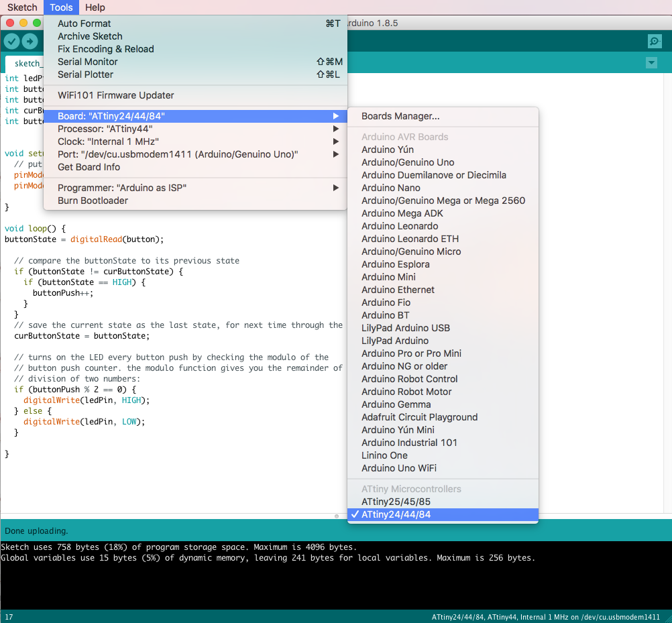Click the Verify checkmark toolbar button

pyautogui.click(x=12, y=42)
